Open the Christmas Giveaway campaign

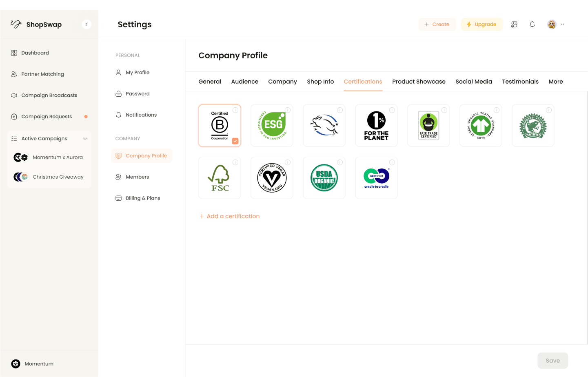58,177
